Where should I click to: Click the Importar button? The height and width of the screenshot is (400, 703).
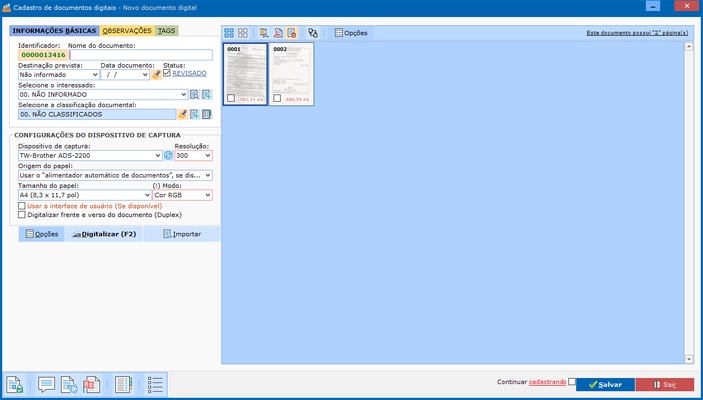pyautogui.click(x=182, y=234)
